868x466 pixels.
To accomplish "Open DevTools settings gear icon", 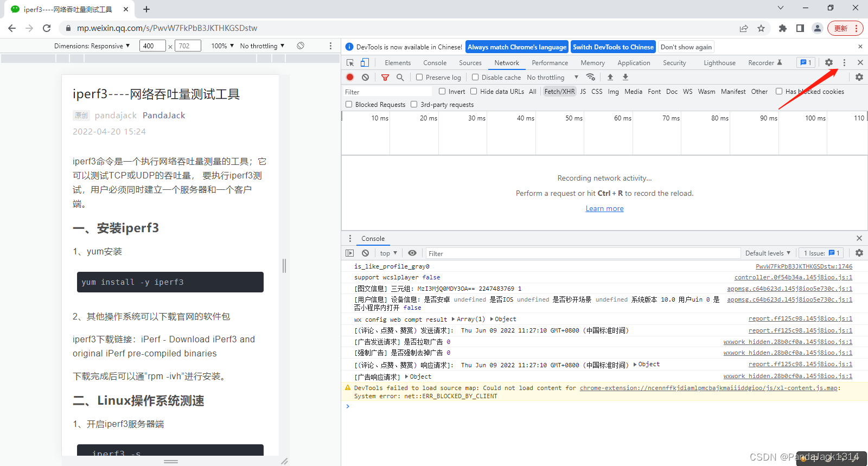I will [x=829, y=63].
